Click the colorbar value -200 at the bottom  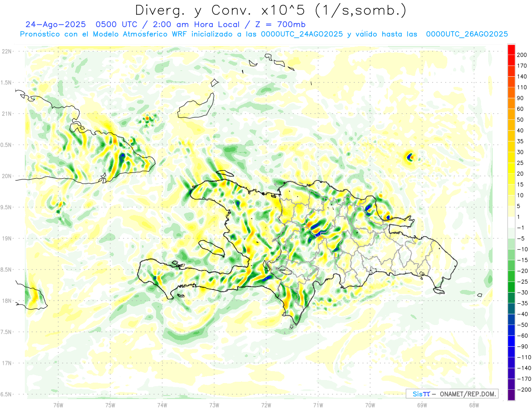[x=523, y=390]
